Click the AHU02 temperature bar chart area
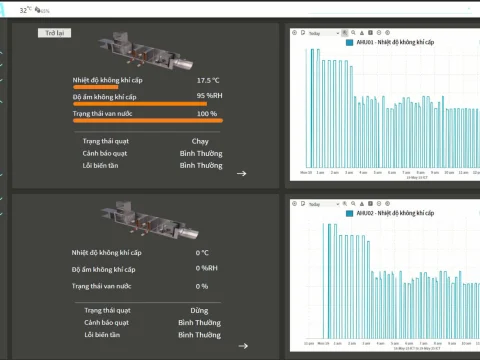The height and width of the screenshot is (360, 480). (392, 281)
